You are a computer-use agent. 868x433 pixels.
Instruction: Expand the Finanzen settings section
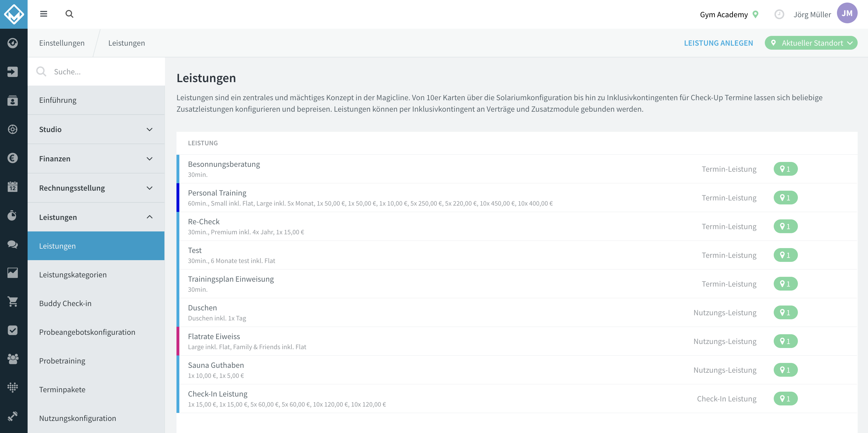click(x=96, y=158)
